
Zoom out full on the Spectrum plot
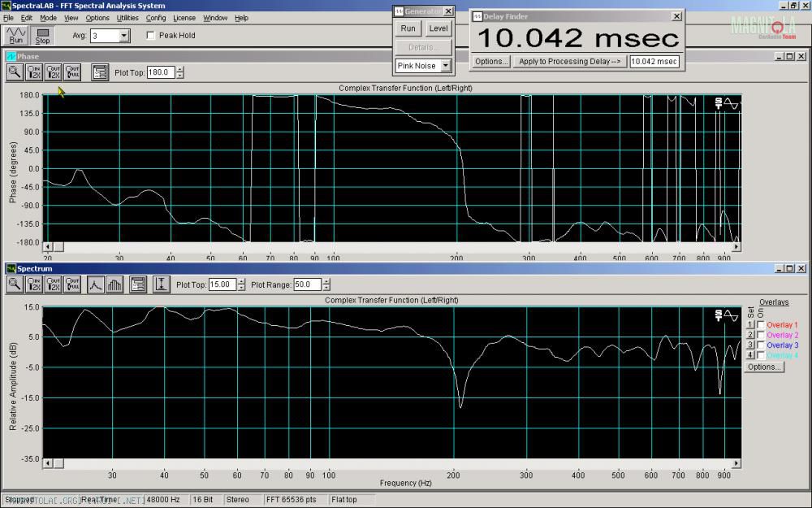pyautogui.click(x=72, y=284)
